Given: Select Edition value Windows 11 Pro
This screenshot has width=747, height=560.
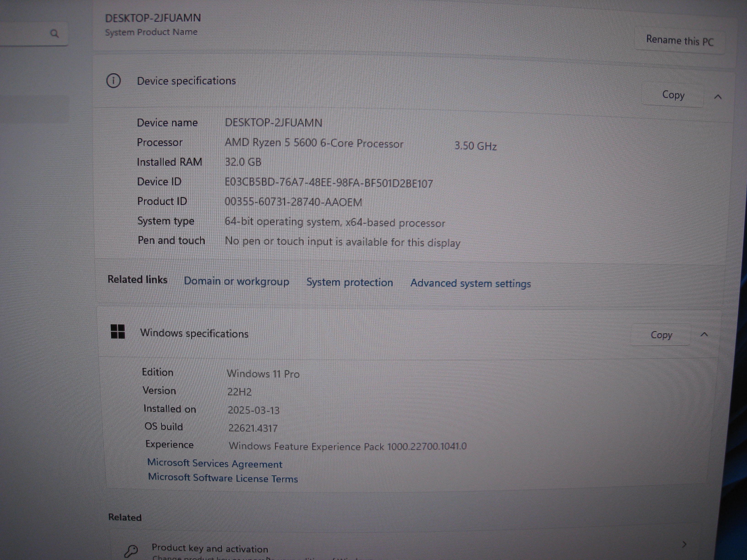Looking at the screenshot, I should click(263, 374).
